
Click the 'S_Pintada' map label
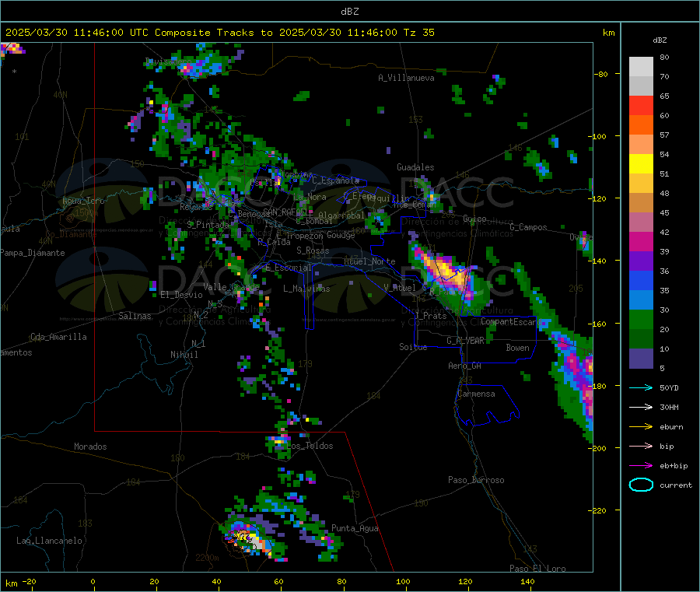pos(208,225)
